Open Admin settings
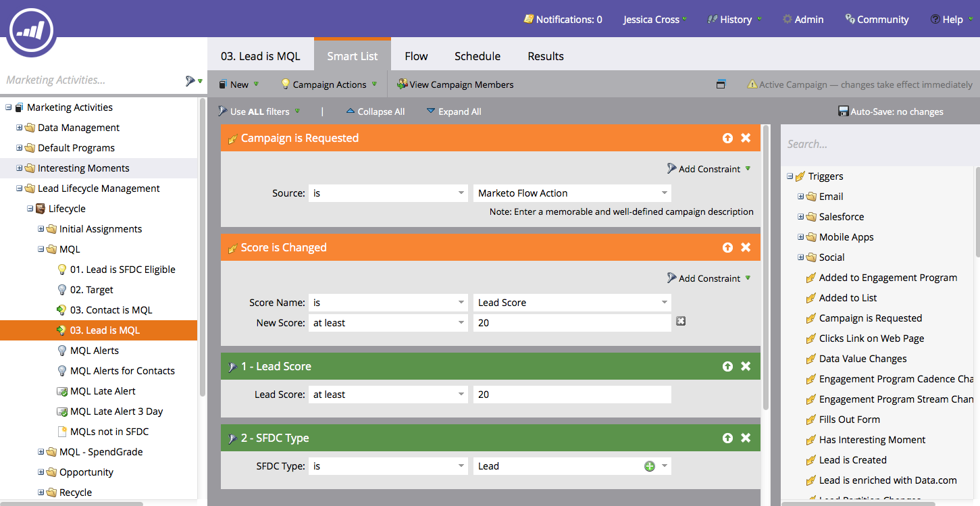Image resolution: width=980 pixels, height=506 pixels. pyautogui.click(x=802, y=20)
